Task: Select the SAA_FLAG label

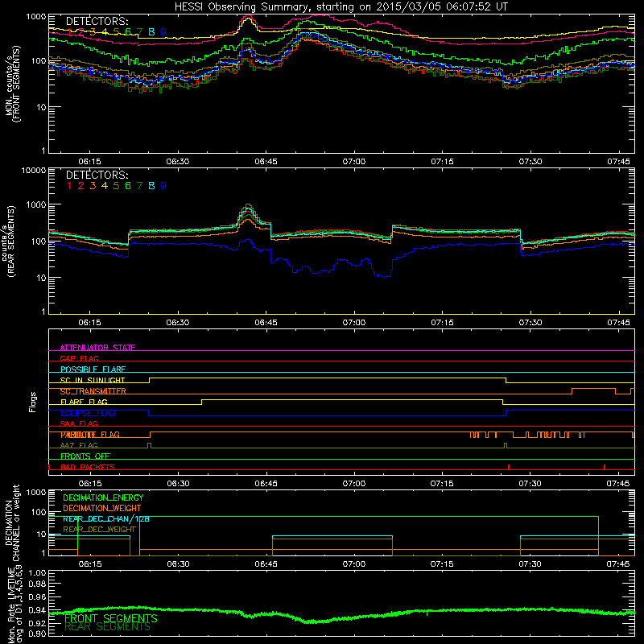Action: 79,423
